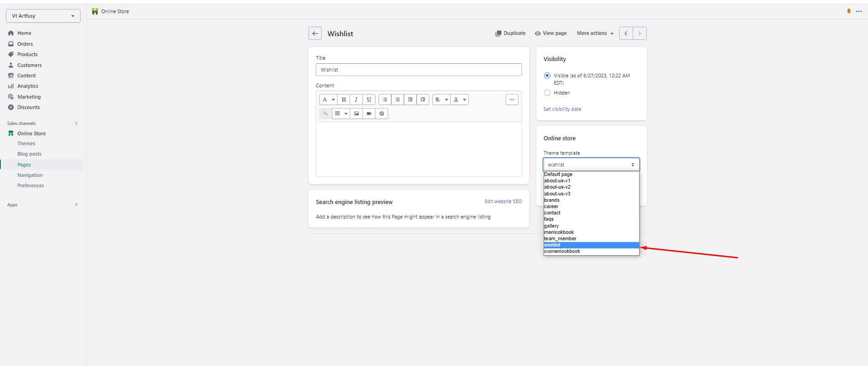The height and width of the screenshot is (366, 868).
Task: Select Default page in the template list
Action: [559, 174]
